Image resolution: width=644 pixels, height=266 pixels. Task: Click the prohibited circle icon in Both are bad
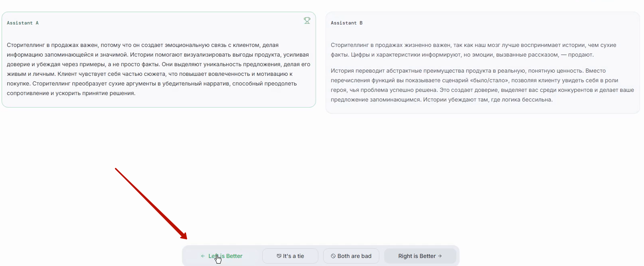pos(333,256)
